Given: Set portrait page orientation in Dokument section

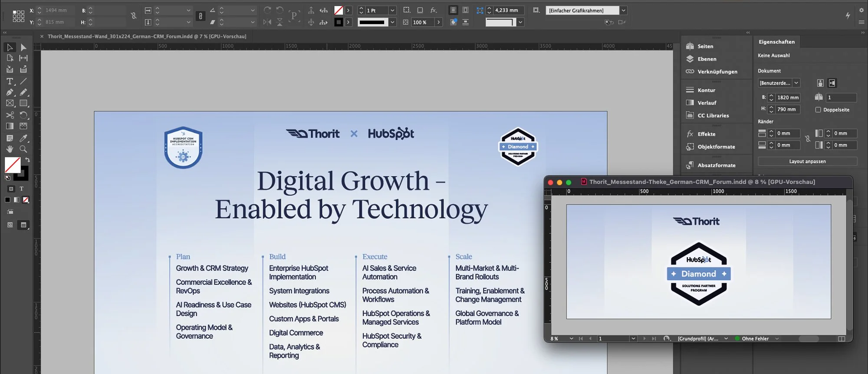Looking at the screenshot, I should click(820, 83).
